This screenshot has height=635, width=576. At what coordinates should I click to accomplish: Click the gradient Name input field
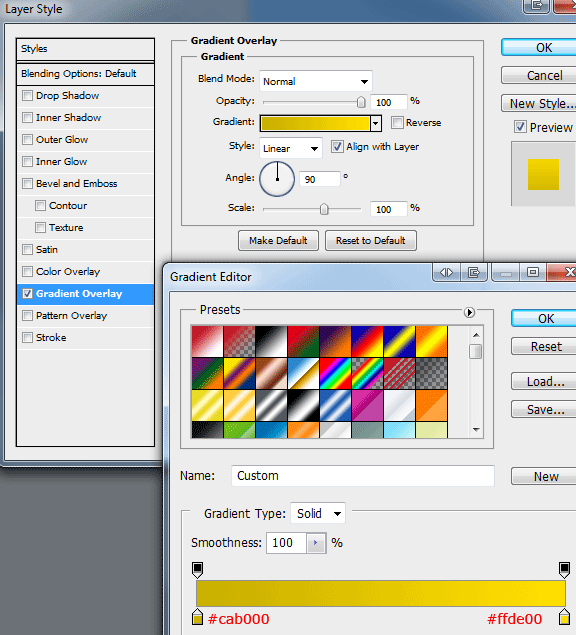(x=363, y=475)
